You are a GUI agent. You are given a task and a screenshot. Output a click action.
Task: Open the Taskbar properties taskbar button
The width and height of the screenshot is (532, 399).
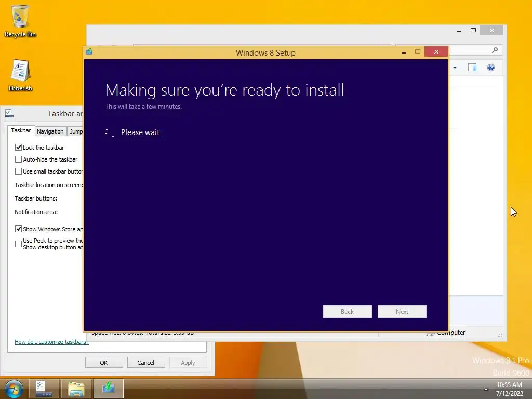[44, 389]
